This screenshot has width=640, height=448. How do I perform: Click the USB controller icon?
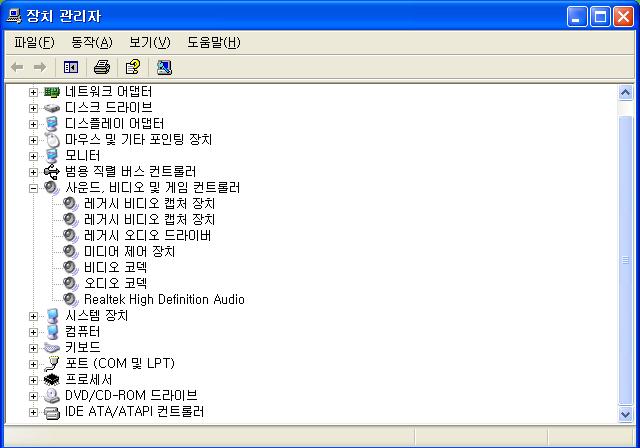coord(52,171)
